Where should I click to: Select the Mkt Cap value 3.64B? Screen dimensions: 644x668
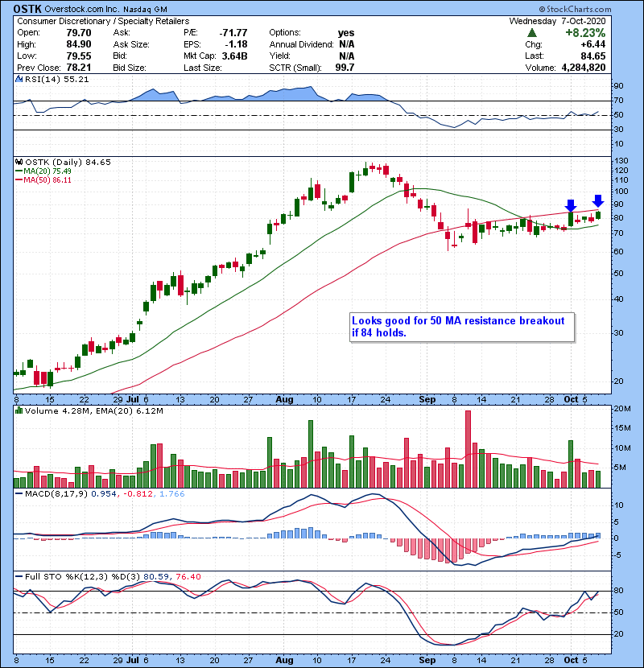(x=235, y=56)
